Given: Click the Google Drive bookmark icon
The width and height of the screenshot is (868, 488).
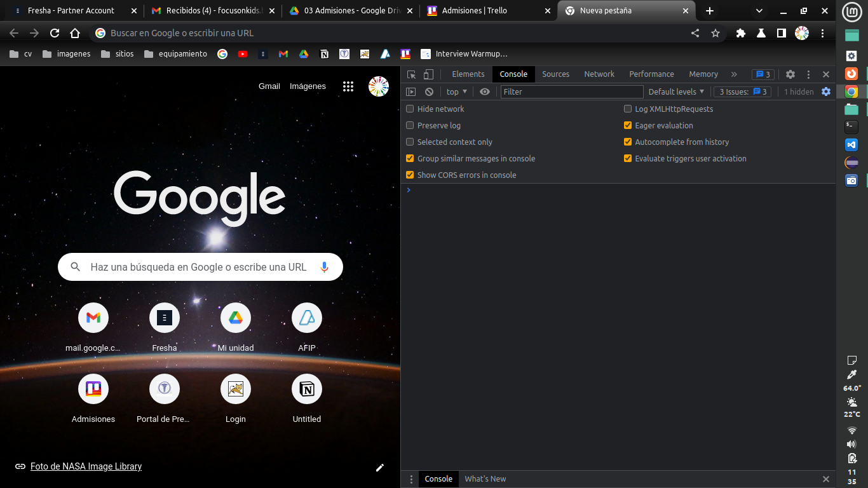Looking at the screenshot, I should coord(304,54).
